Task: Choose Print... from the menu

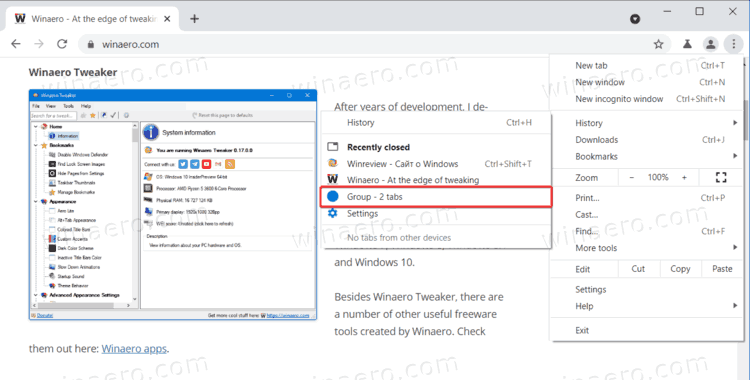Action: [647, 198]
